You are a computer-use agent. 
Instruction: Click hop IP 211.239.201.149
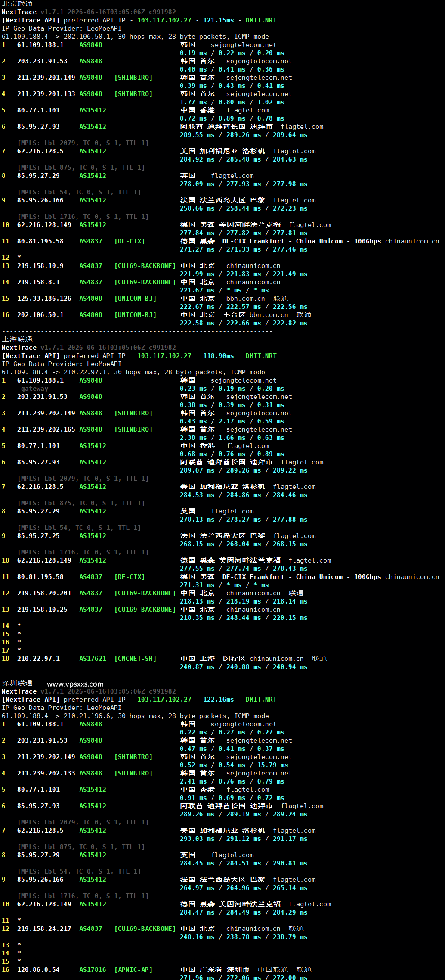(46, 78)
